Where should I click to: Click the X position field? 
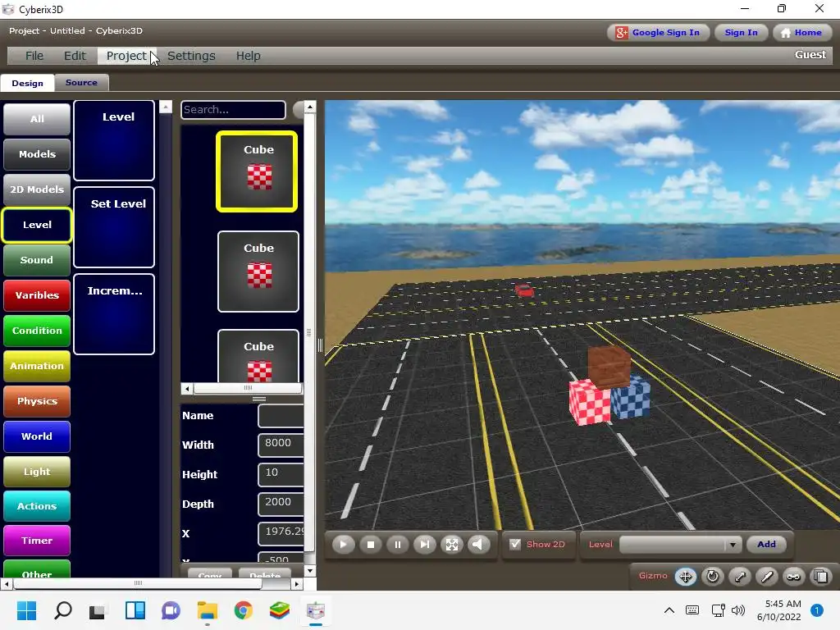[281, 533]
